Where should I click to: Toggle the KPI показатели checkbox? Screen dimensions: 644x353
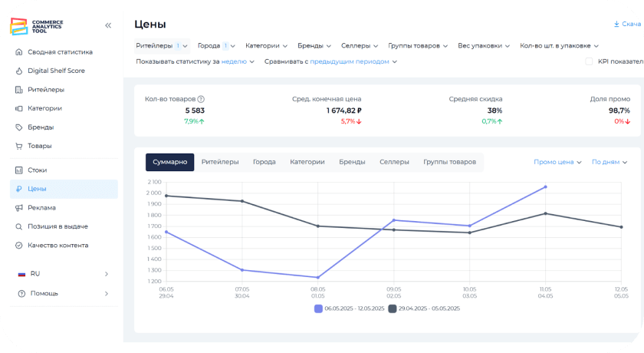click(589, 61)
